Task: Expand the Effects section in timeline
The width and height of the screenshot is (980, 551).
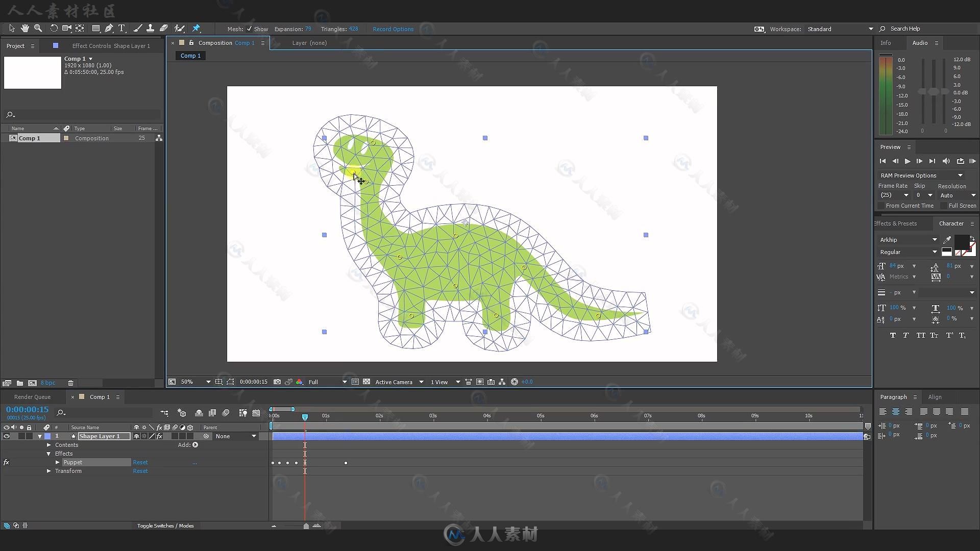Action: pos(48,454)
